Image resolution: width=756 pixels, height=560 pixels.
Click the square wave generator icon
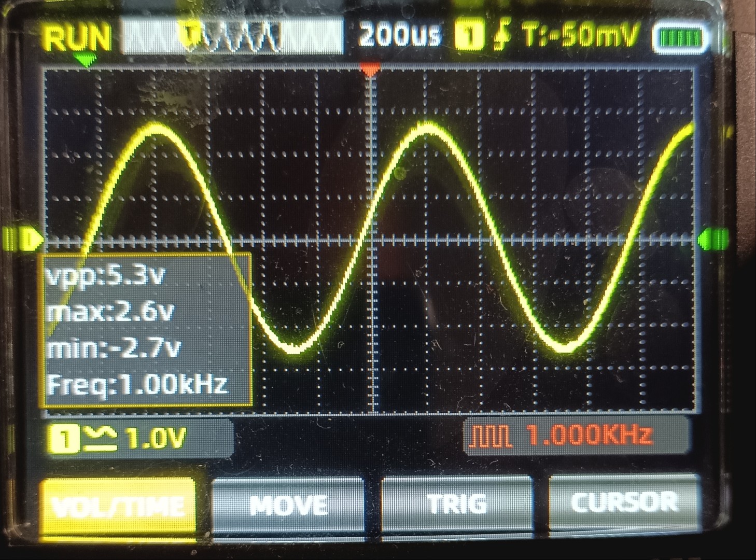pos(490,436)
